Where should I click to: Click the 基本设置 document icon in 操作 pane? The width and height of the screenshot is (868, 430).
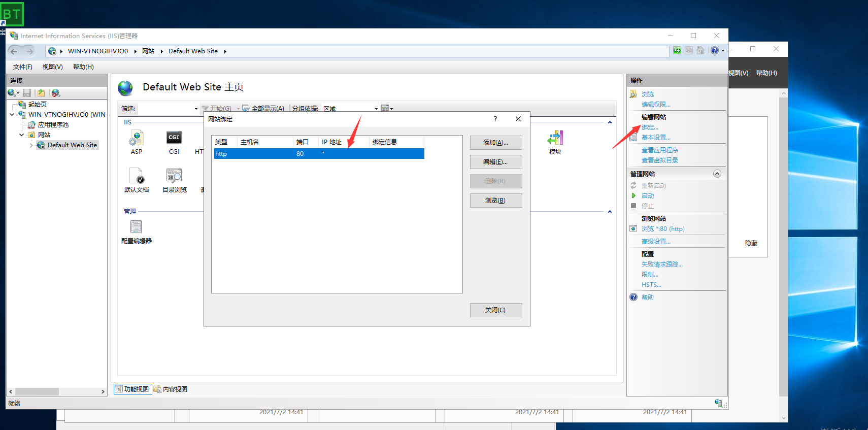click(x=633, y=137)
